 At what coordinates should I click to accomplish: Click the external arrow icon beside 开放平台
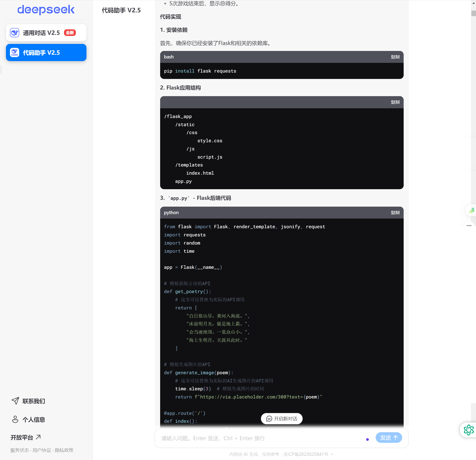click(x=38, y=437)
